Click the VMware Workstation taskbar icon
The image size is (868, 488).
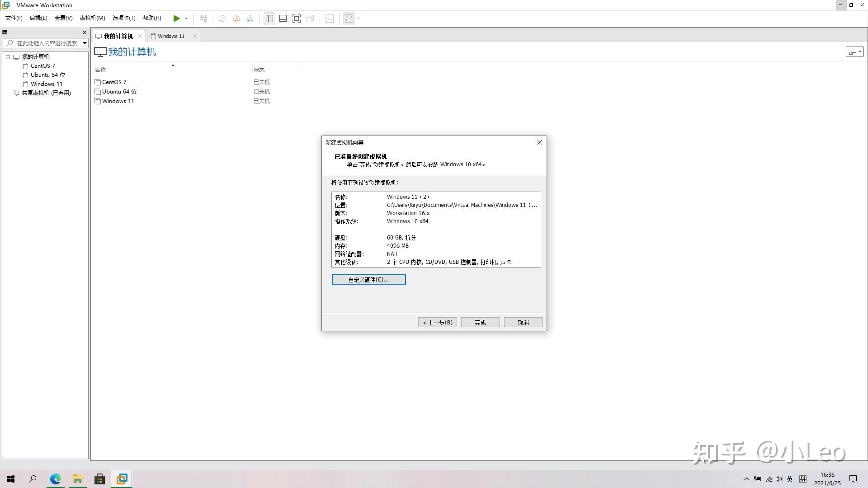tap(122, 479)
